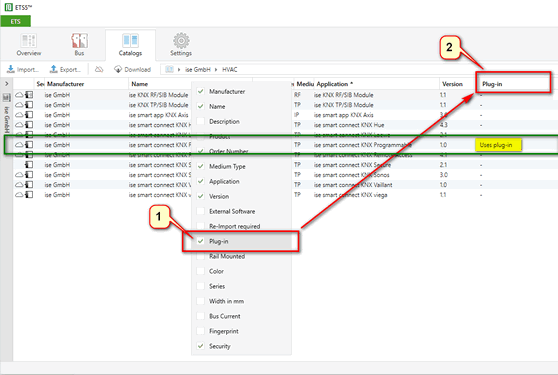Click device icon on KNX Secure row

[x=29, y=164]
